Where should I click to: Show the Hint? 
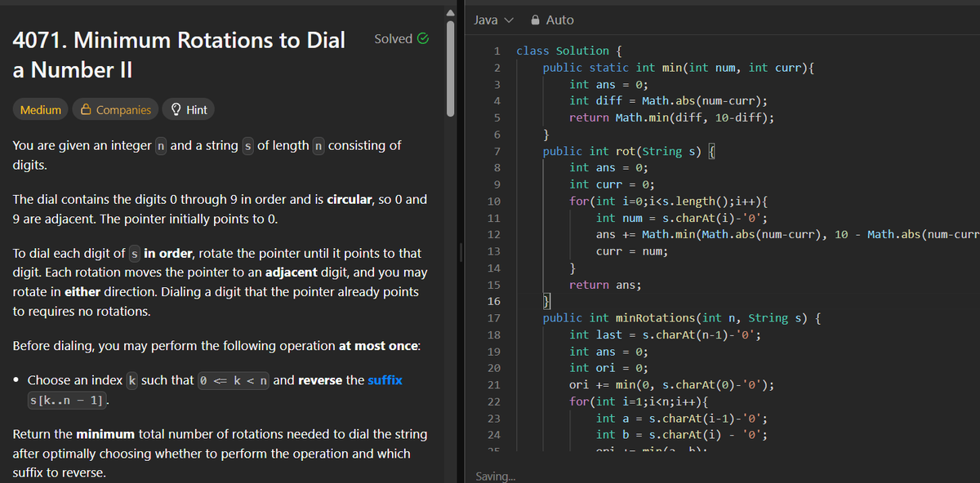[x=188, y=109]
